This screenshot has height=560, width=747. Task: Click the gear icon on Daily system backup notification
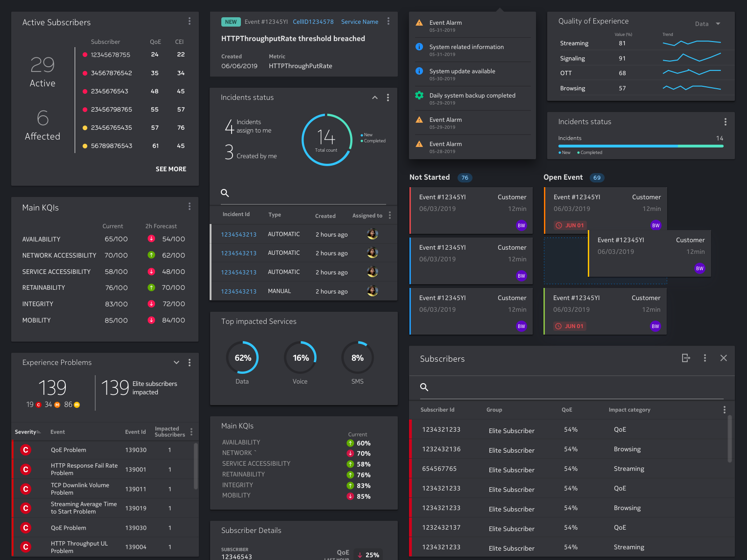coord(419,95)
